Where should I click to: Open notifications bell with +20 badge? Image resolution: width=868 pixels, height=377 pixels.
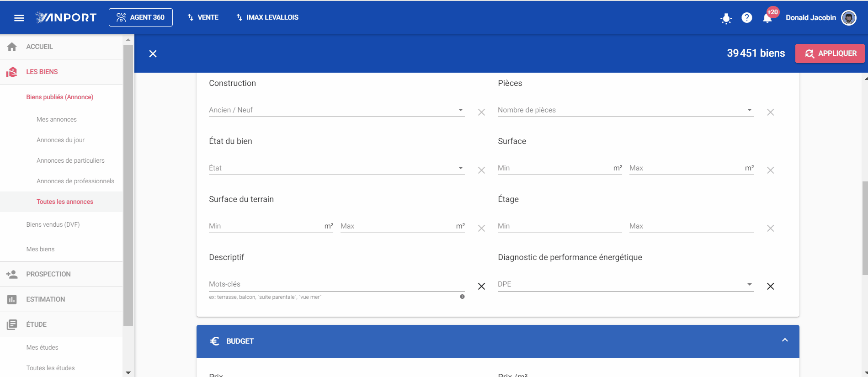pos(767,18)
